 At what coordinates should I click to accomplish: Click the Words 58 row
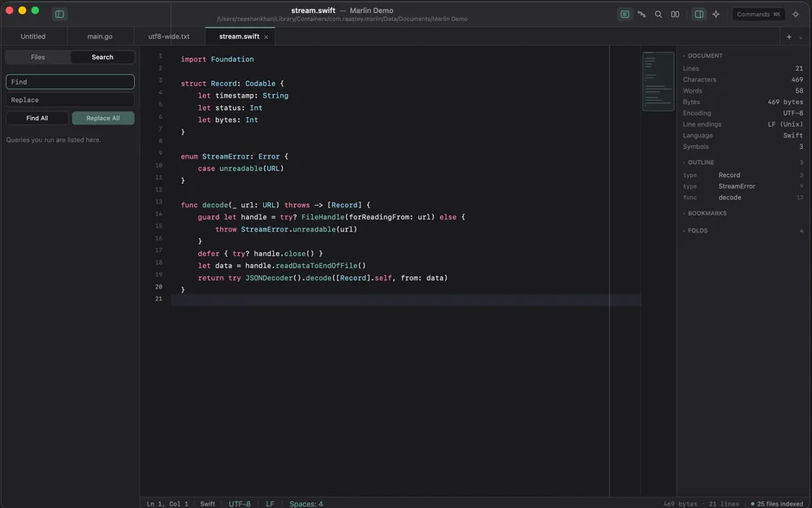tap(743, 91)
